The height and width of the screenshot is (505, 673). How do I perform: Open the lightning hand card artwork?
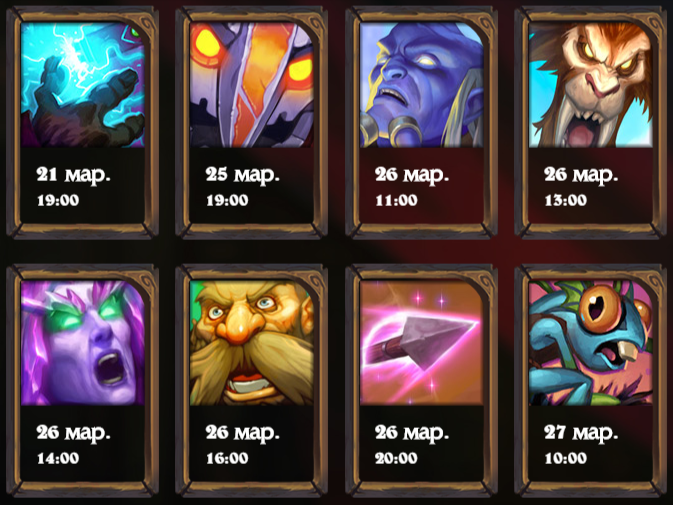(82, 85)
